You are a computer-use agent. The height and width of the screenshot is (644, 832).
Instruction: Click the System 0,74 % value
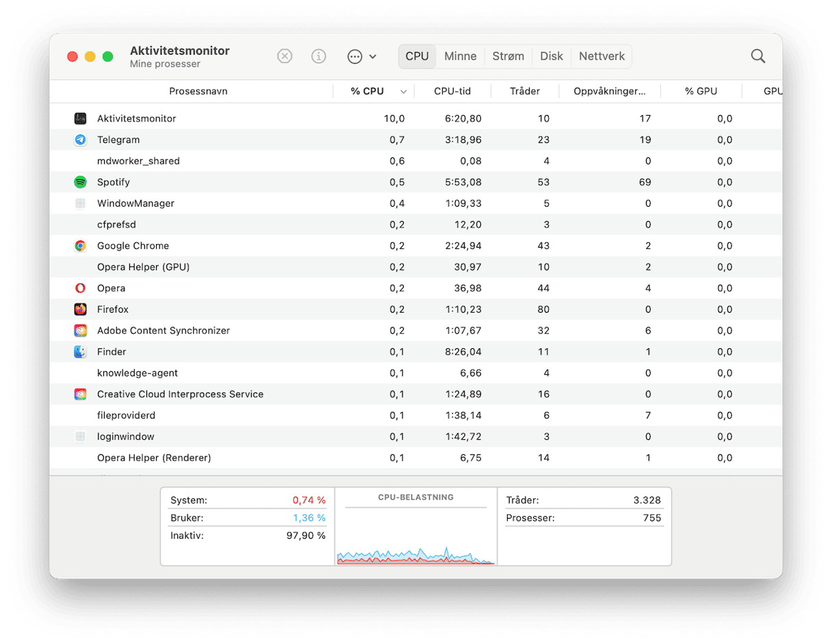309,500
